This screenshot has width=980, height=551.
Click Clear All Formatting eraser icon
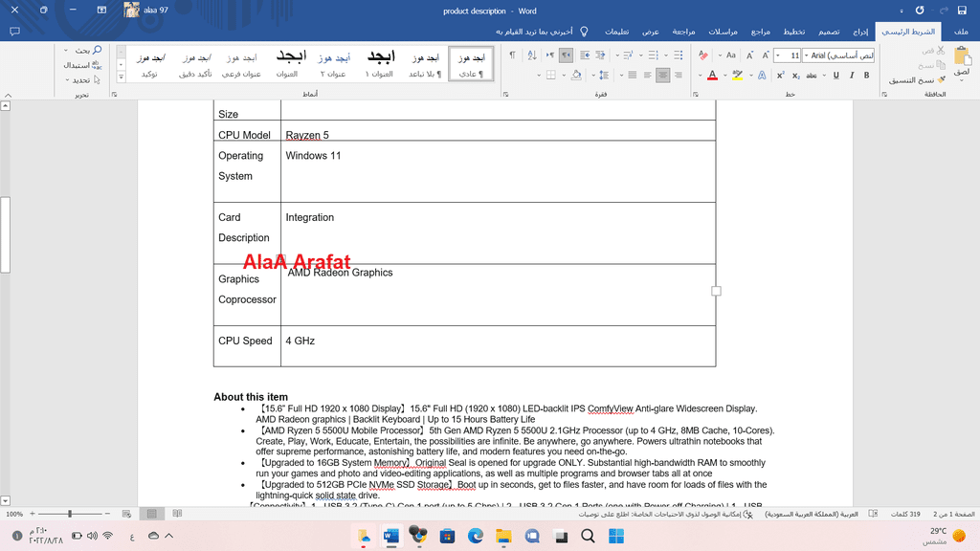click(x=702, y=55)
